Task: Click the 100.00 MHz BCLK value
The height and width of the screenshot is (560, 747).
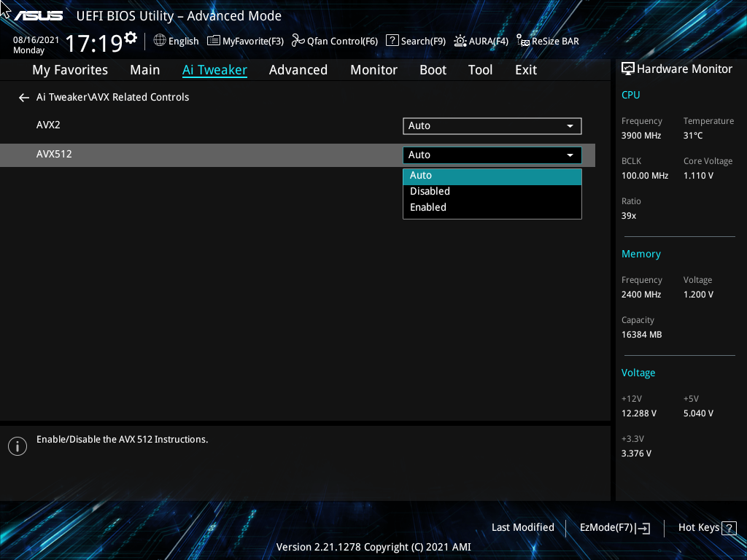Action: pos(645,176)
